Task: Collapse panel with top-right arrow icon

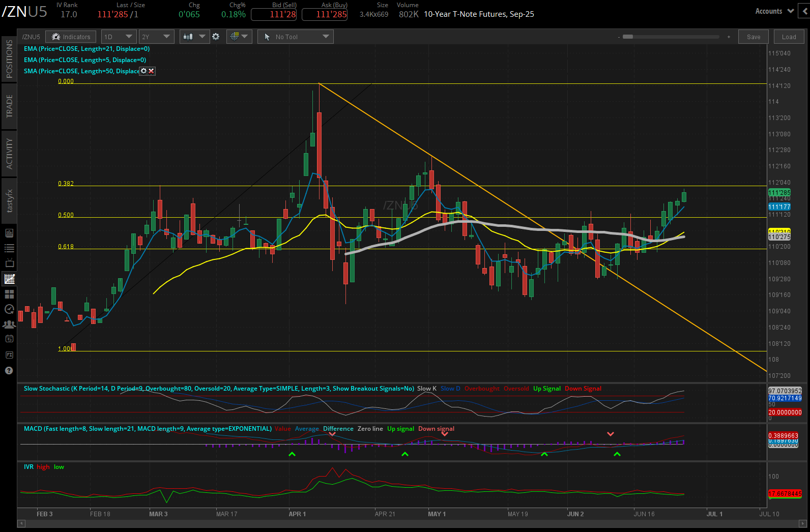Action: tap(805, 11)
